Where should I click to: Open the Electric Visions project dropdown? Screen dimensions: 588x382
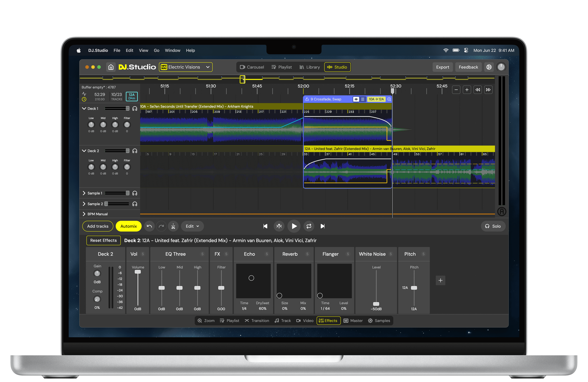(186, 67)
